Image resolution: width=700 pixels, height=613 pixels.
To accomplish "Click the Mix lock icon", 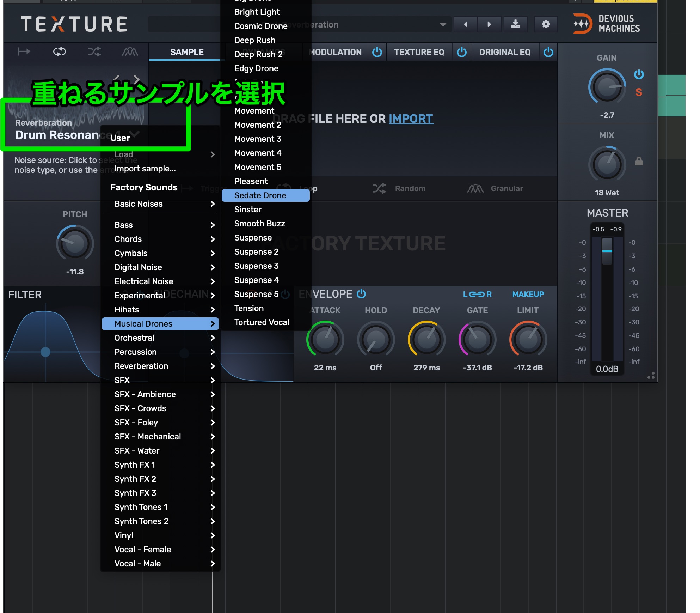I will click(639, 162).
